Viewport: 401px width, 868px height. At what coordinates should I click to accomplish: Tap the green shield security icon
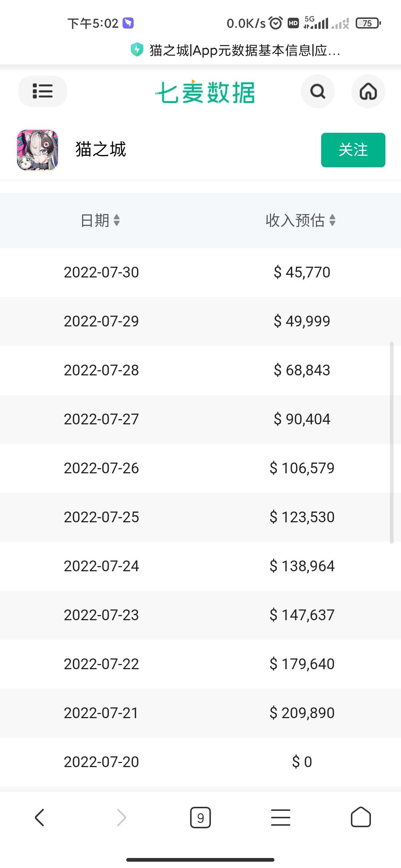[137, 50]
